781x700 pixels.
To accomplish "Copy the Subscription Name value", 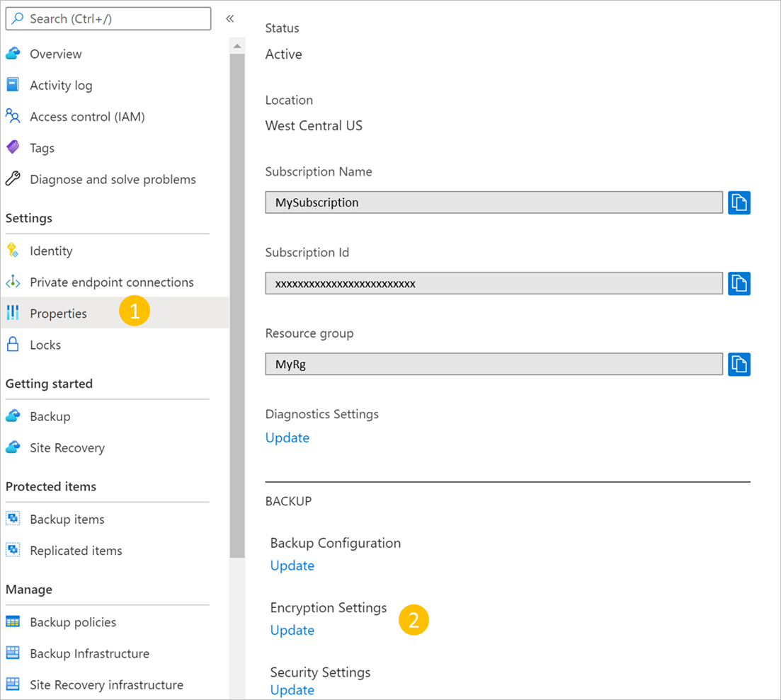I will (739, 202).
